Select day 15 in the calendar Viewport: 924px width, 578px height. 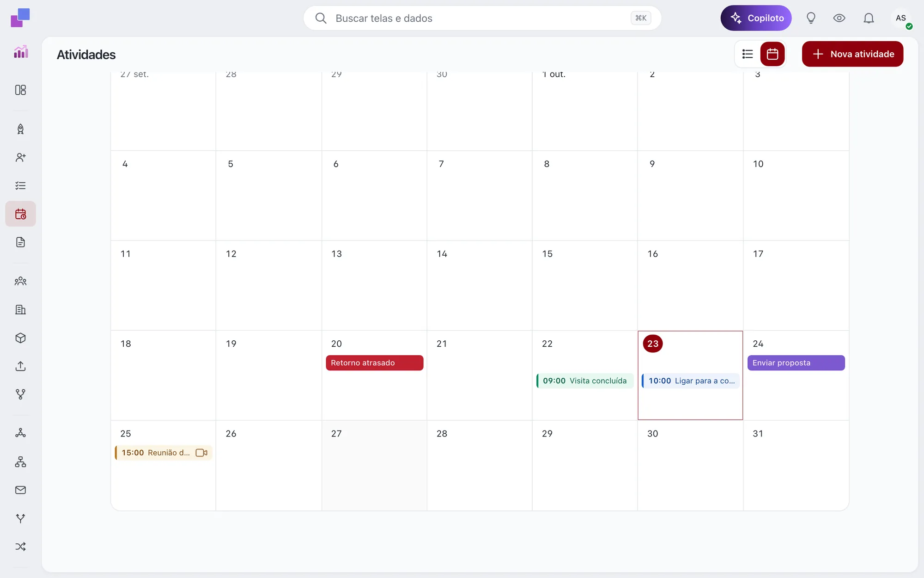(547, 254)
